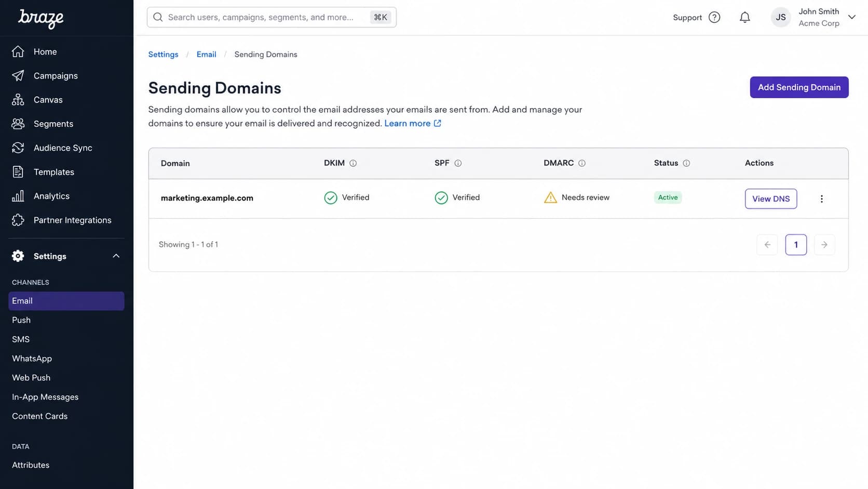
Task: Click the Campaigns paper plane icon
Action: click(18, 75)
